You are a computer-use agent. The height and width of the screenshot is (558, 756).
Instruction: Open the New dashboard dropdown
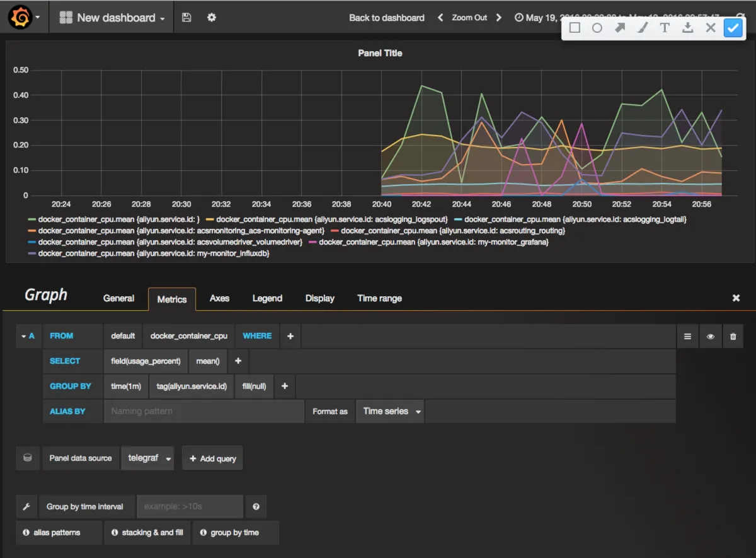coord(112,18)
